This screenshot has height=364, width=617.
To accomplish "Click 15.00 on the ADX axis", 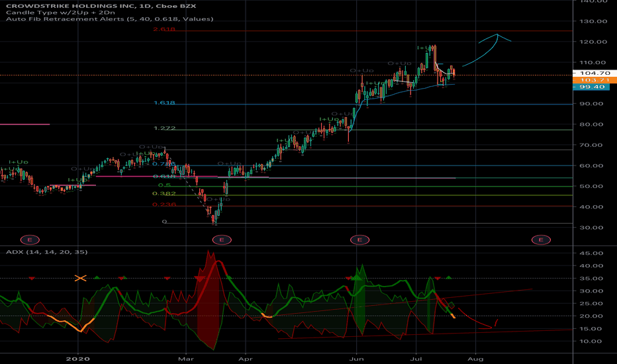I will coord(592,328).
